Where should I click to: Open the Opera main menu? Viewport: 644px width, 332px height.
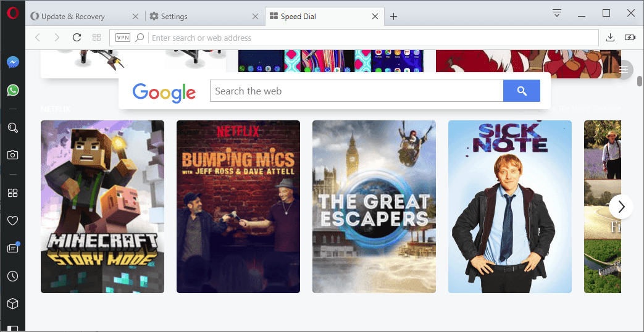click(x=13, y=14)
